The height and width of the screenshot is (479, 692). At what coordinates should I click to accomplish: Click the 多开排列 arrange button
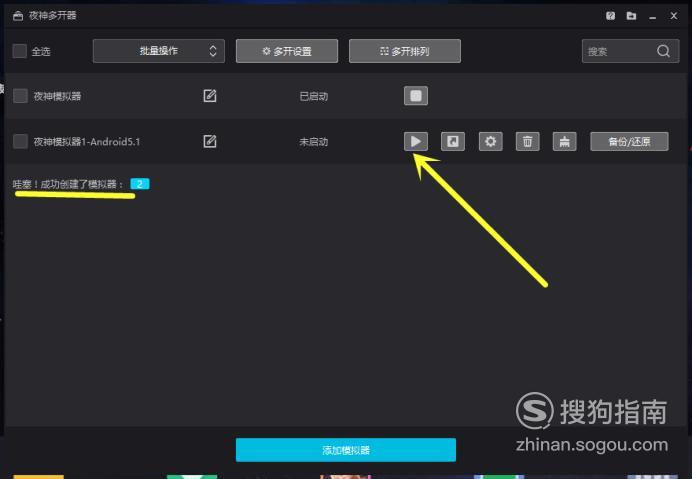coord(405,51)
